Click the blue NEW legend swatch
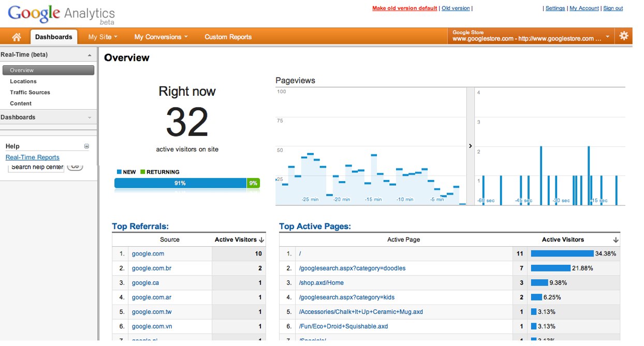This screenshot has width=644, height=346. coord(119,172)
